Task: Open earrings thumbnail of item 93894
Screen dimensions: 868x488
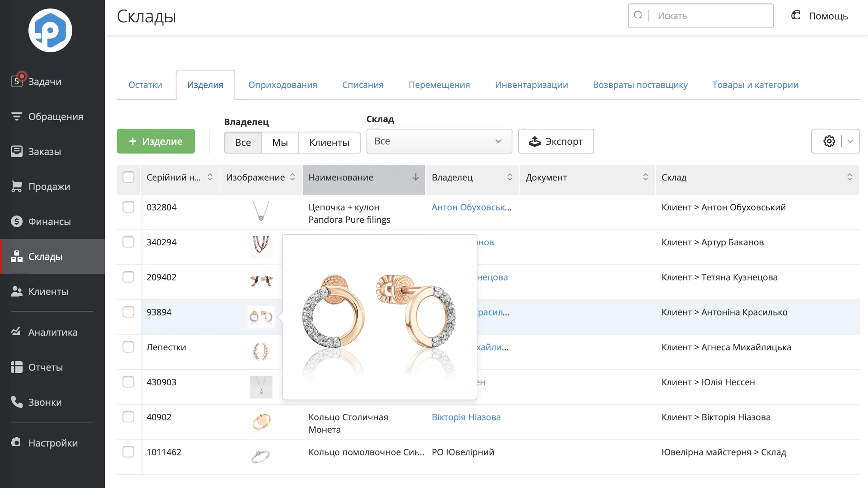Action: point(261,317)
